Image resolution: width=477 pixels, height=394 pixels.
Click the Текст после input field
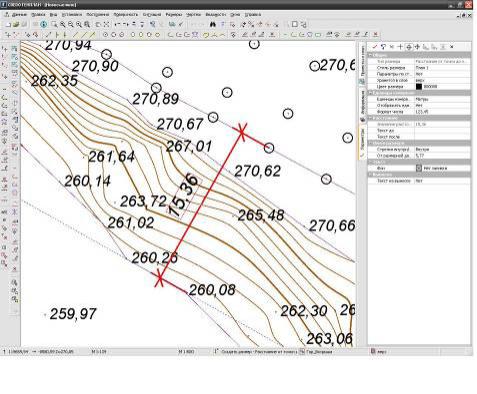click(443, 137)
